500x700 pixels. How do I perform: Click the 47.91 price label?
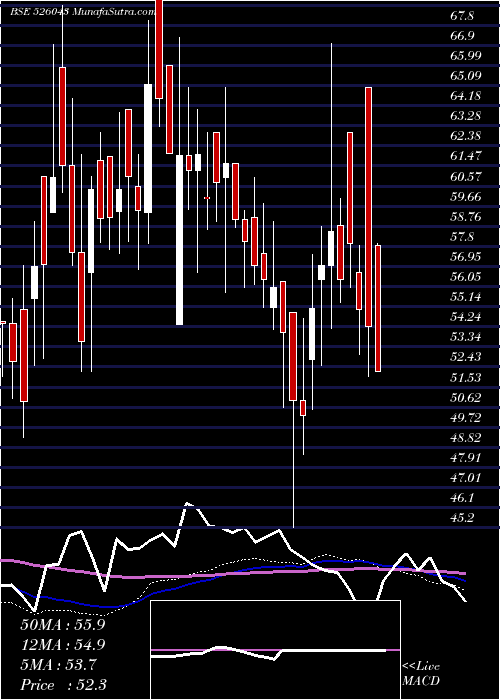pos(466,458)
